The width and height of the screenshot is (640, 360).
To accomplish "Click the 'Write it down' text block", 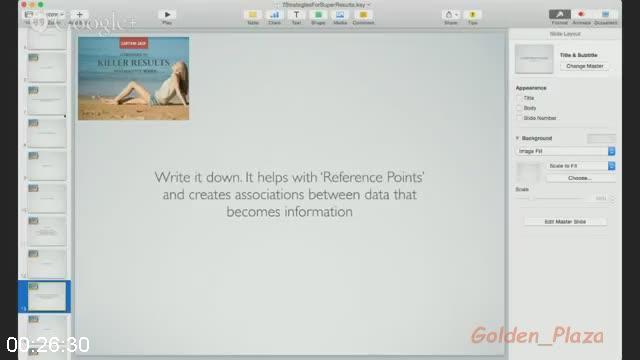I will point(289,194).
